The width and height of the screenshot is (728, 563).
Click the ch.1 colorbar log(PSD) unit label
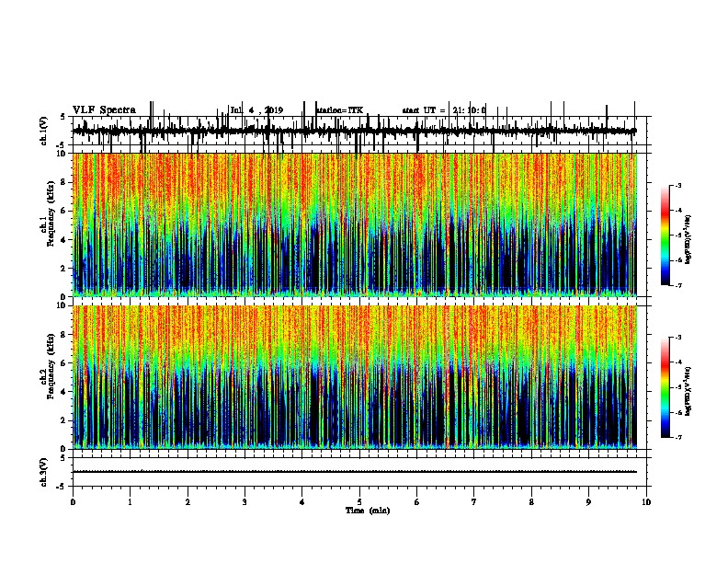(x=688, y=240)
